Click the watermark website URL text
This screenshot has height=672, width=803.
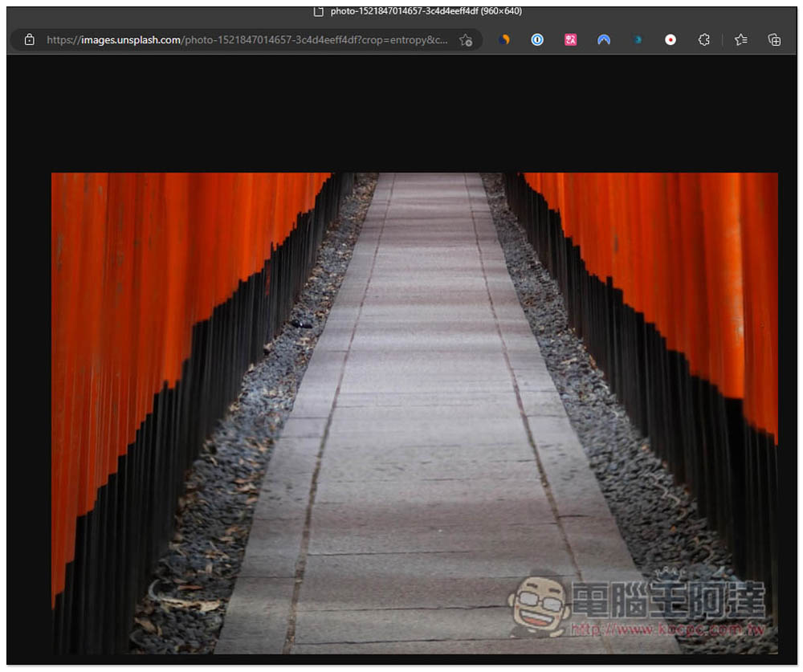(666, 629)
